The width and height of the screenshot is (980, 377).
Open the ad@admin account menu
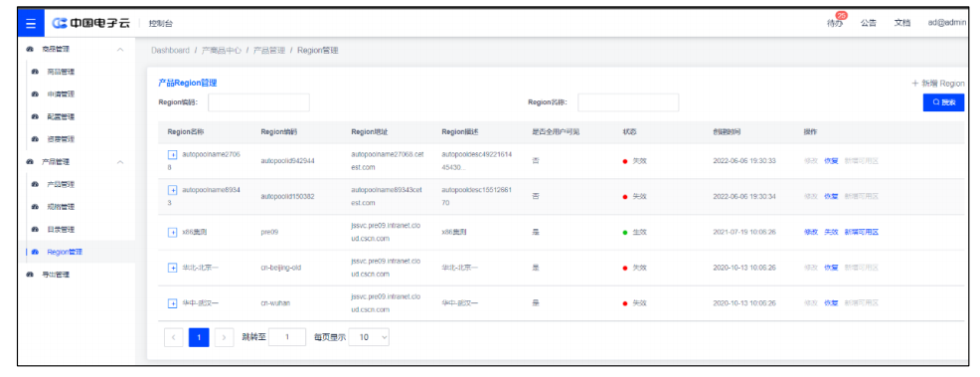click(947, 23)
